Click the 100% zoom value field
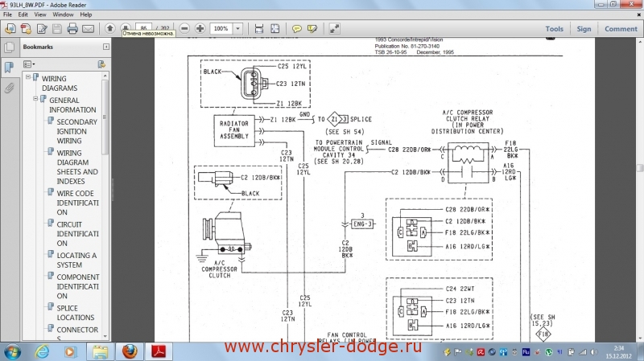The image size is (644, 361). tap(221, 28)
